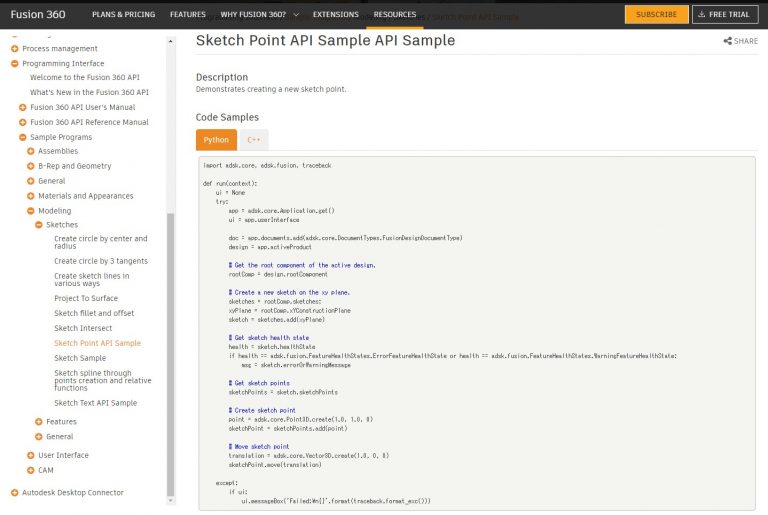The height and width of the screenshot is (515, 768).
Task: Collapse Programming Interface tree node
Action: click(x=15, y=63)
